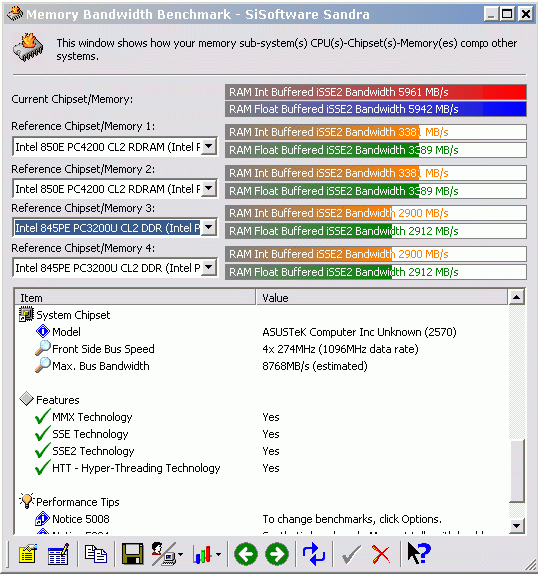Image resolution: width=538 pixels, height=574 pixels.
Task: Click 'SSE2 Technology' label text
Action: [93, 451]
